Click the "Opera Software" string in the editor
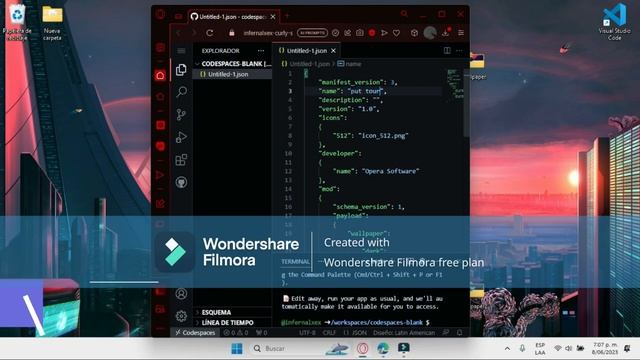640x360 pixels. [391, 171]
